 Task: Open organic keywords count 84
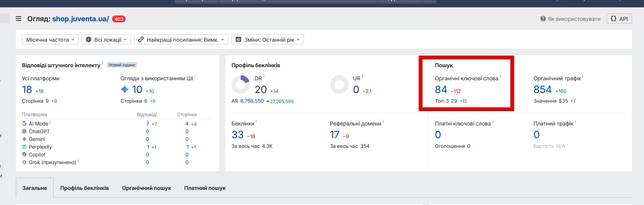[441, 90]
